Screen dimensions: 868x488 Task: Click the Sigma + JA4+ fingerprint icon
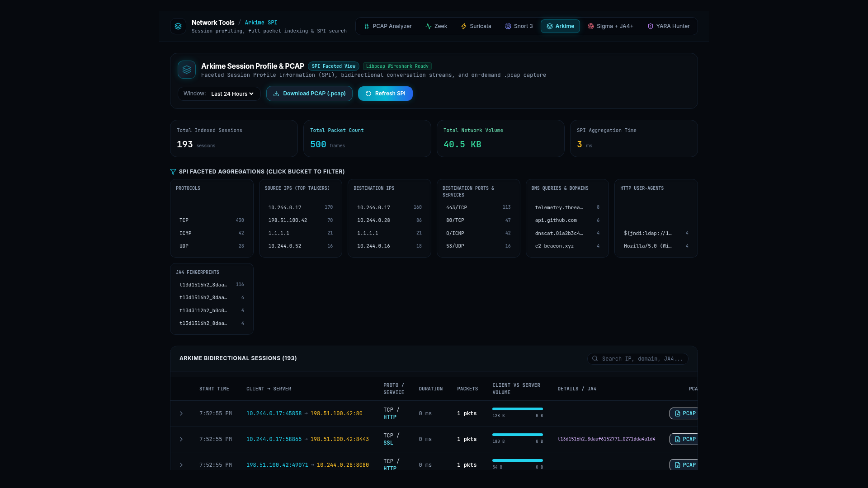(x=591, y=26)
